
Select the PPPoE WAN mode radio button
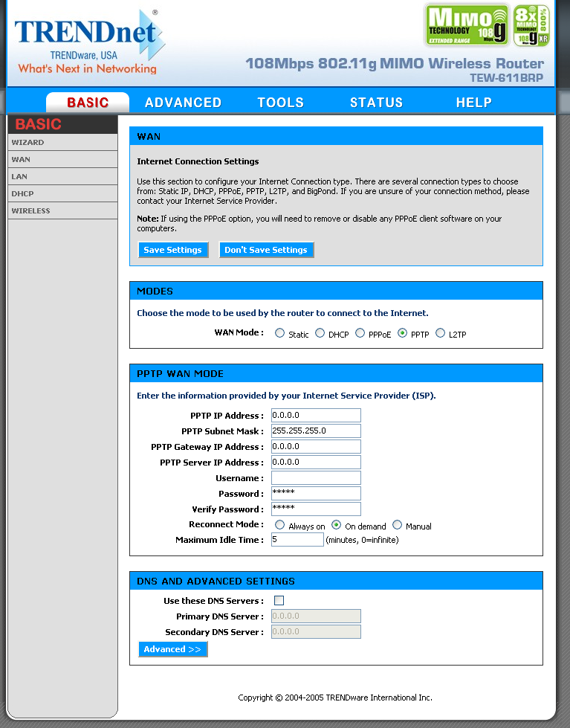360,333
